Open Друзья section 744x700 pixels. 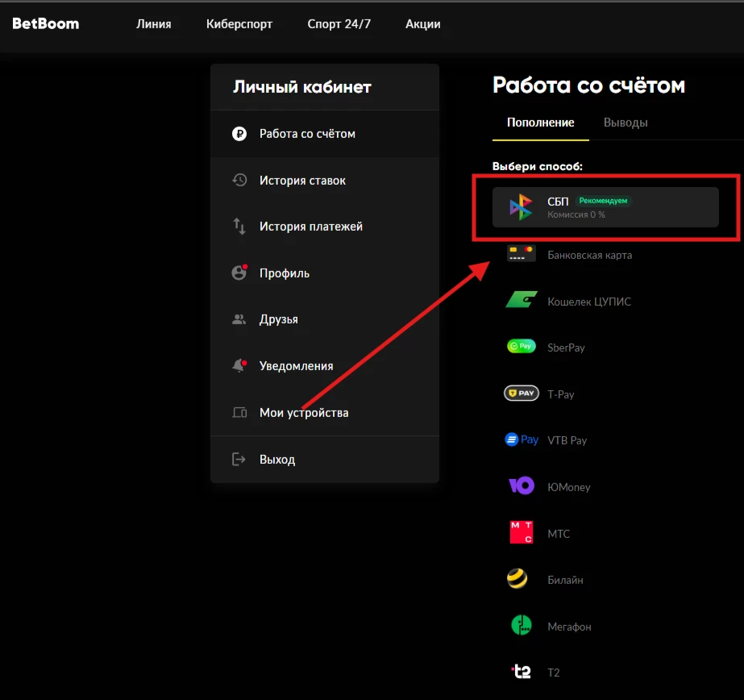325,319
